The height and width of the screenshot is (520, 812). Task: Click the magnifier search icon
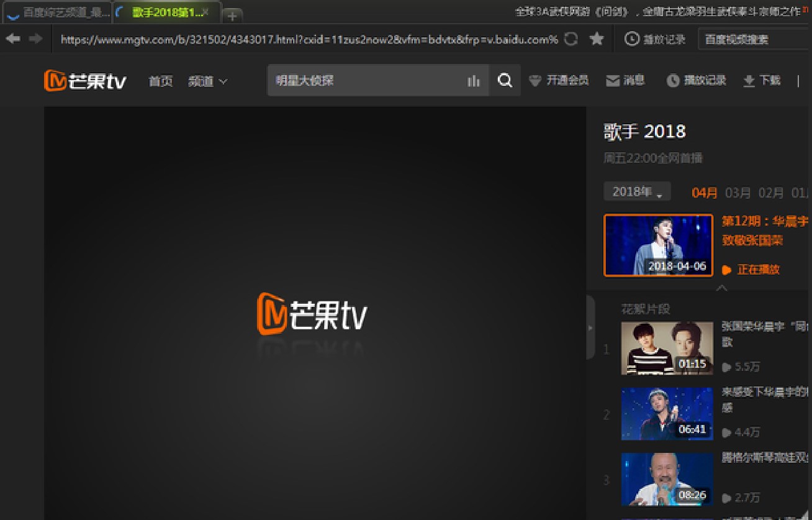click(505, 81)
